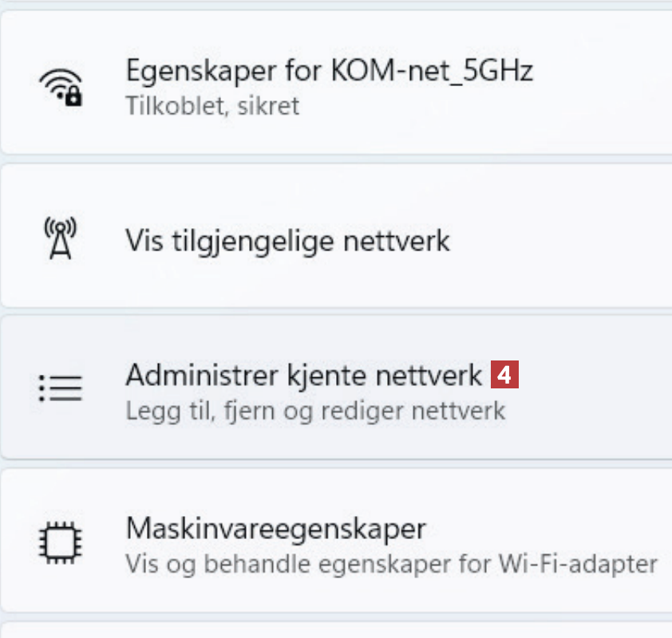This screenshot has height=638, width=672.
Task: Click the Tilkoblet, sikret status text
Action: tap(212, 106)
